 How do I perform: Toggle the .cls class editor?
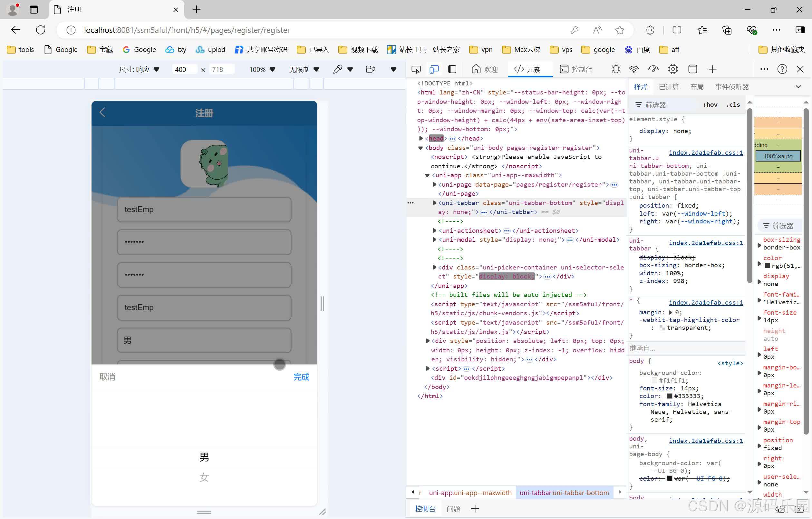[x=732, y=105]
